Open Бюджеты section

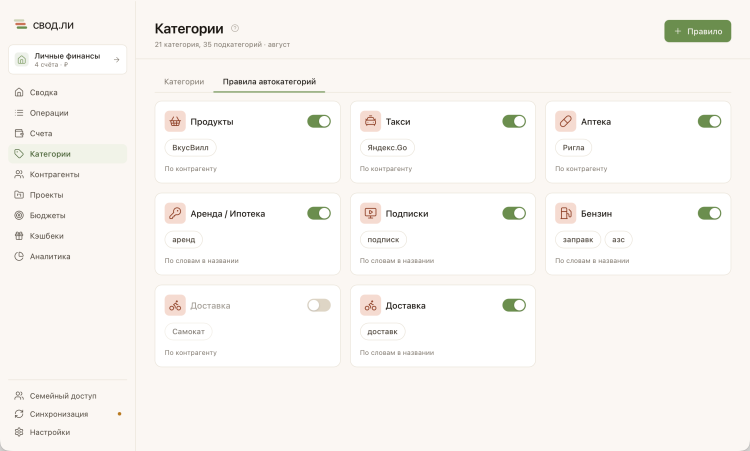tap(67, 216)
